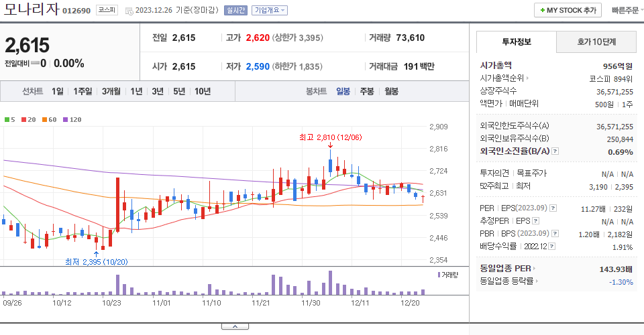Click the 저가 value 2,590

[x=258, y=66]
